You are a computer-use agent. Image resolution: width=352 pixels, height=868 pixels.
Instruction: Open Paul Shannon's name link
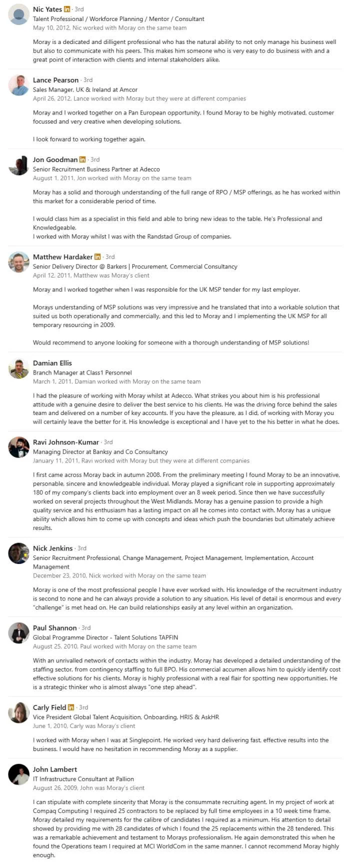click(x=55, y=627)
